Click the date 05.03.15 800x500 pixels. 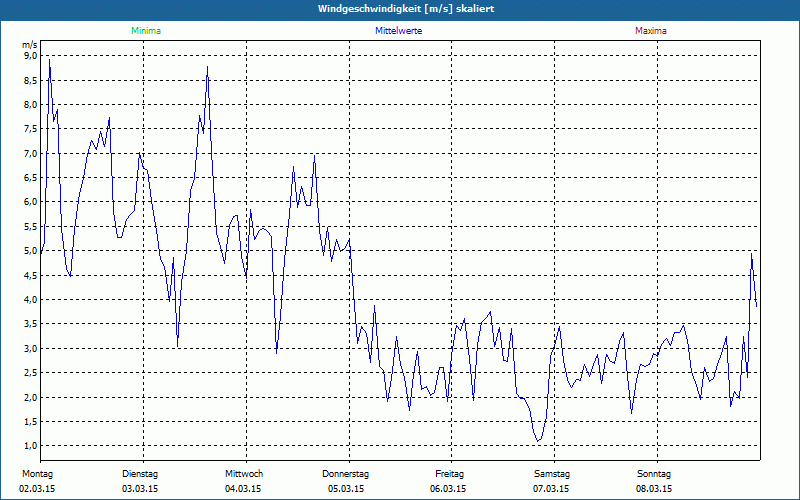point(346,489)
